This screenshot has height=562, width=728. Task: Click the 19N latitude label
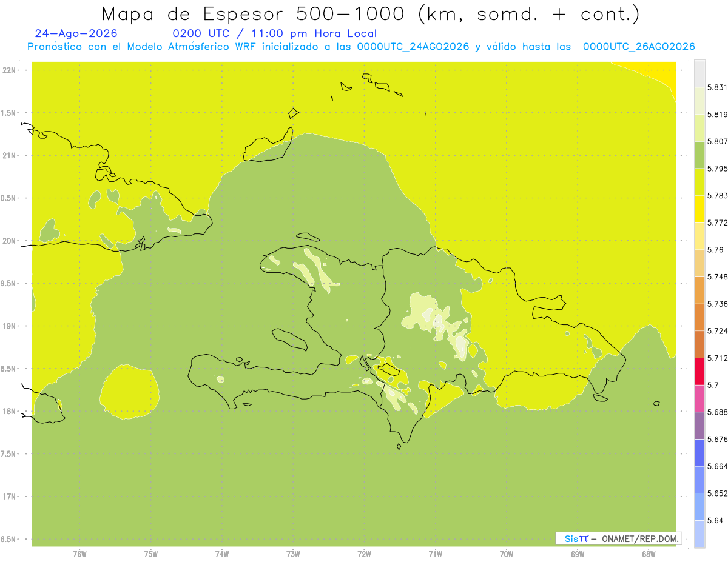click(x=10, y=326)
